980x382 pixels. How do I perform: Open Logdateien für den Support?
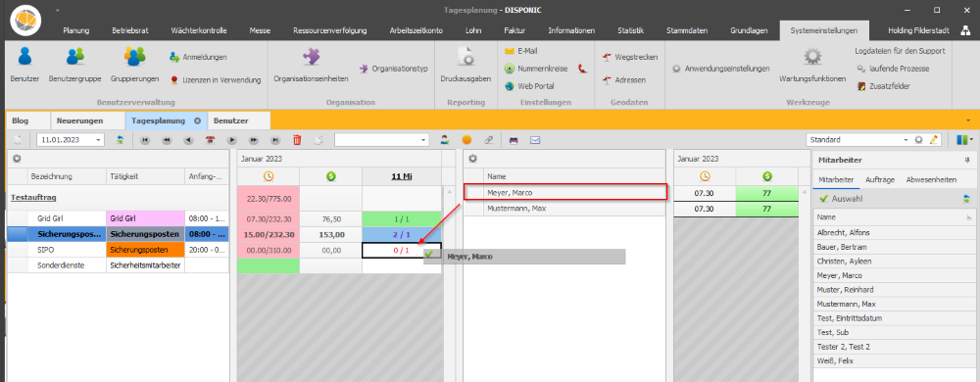click(x=900, y=51)
